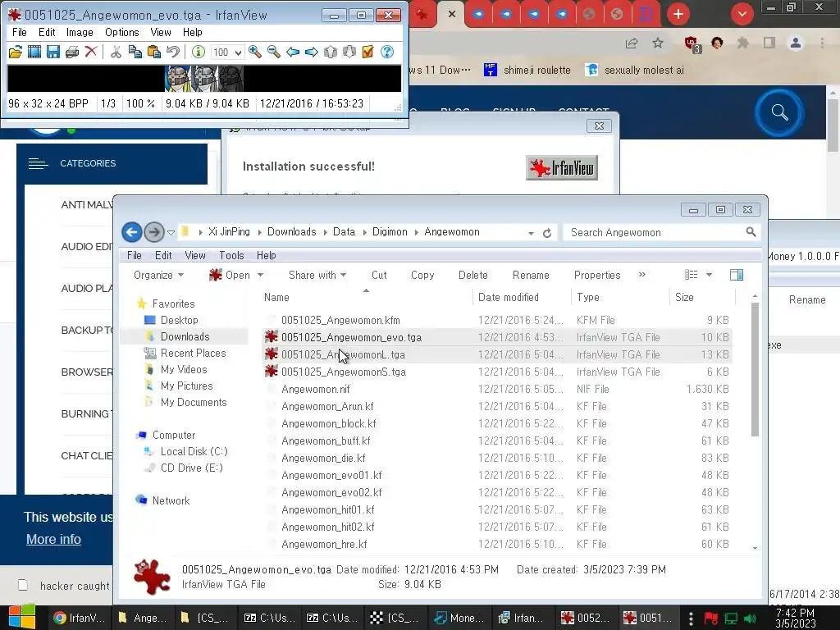Select Downloads in the Favorites pane
The image size is (840, 630).
185,336
